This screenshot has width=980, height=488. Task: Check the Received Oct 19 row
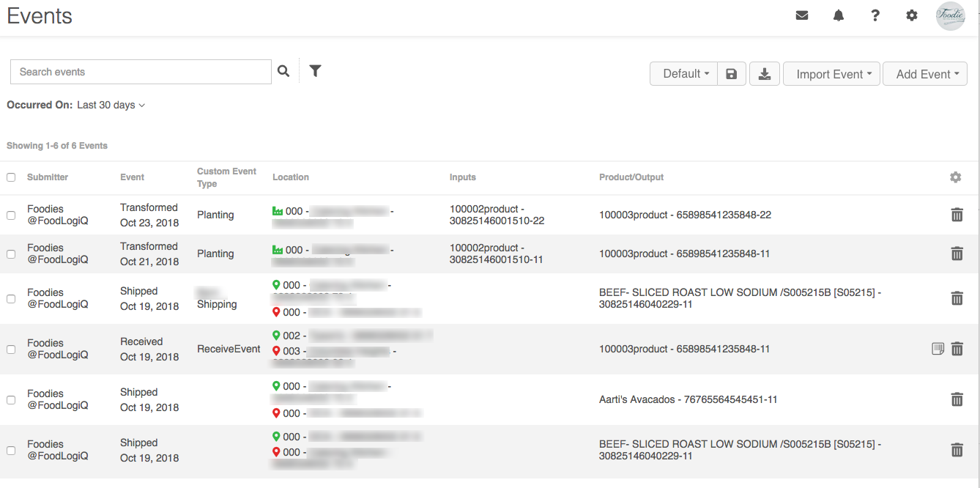(x=11, y=350)
